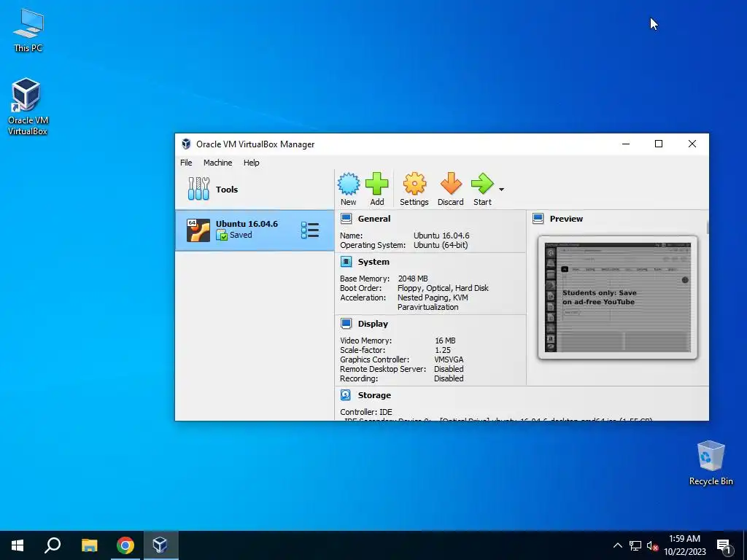Click the Display section header

pos(373,324)
